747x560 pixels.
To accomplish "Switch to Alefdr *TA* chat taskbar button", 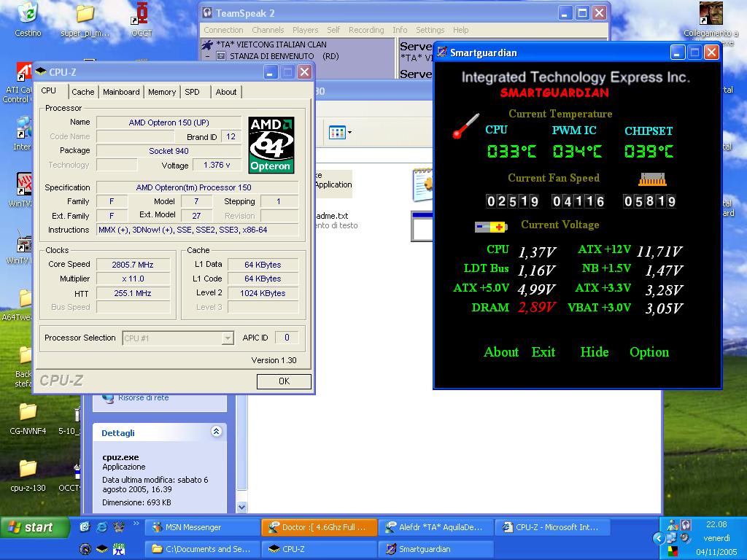I will 436,527.
